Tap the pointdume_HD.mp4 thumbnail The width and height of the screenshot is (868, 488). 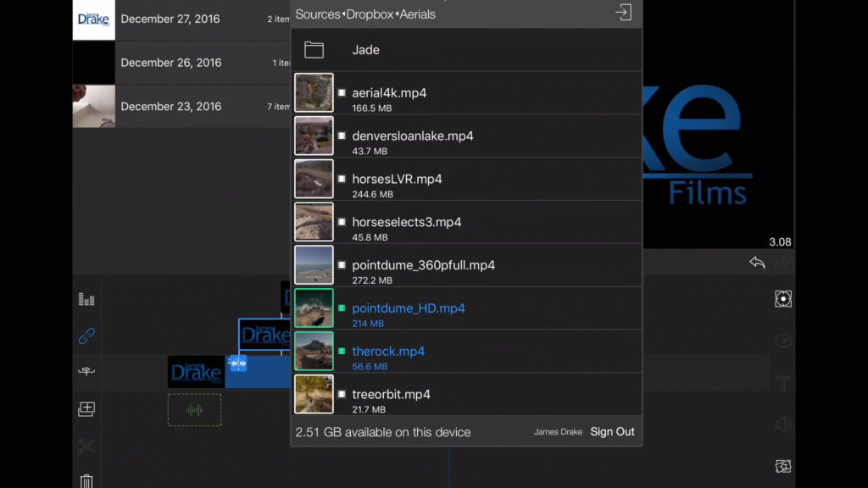(314, 308)
